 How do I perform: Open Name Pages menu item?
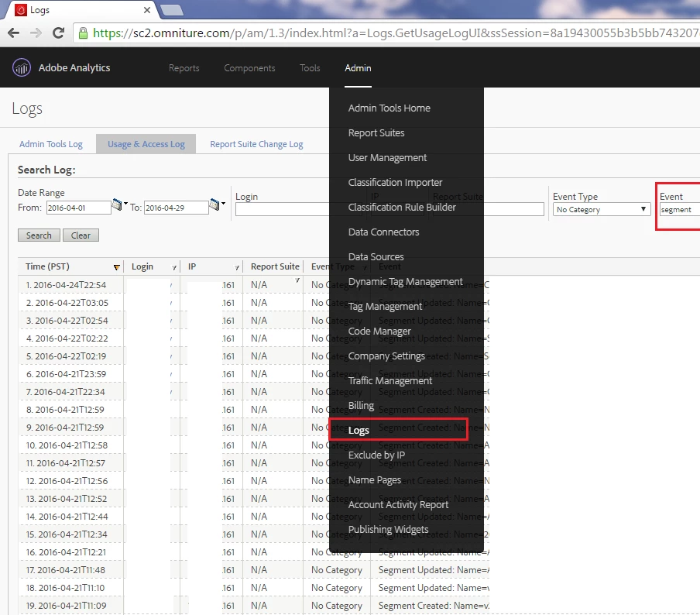[x=375, y=480]
